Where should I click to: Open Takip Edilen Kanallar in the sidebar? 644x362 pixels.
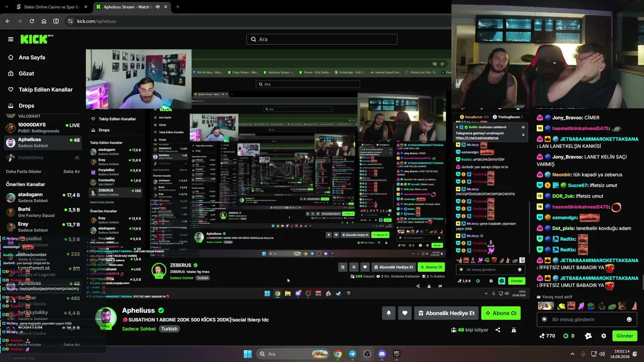[x=45, y=89]
